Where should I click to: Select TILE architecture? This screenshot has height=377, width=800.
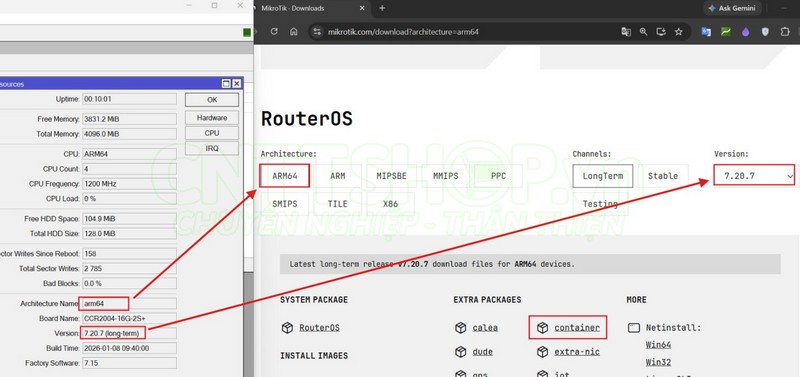[337, 204]
